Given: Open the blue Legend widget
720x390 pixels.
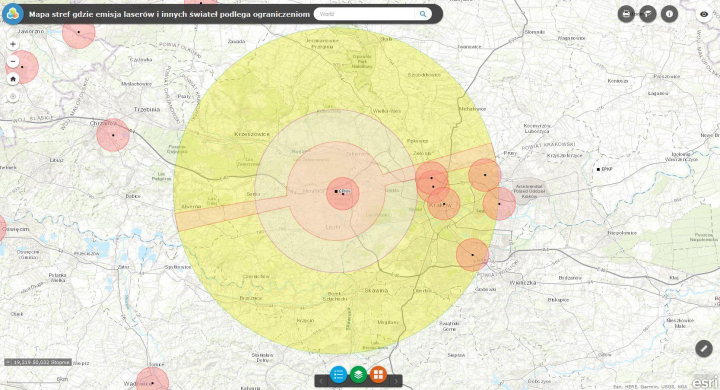Looking at the screenshot, I should tap(338, 375).
